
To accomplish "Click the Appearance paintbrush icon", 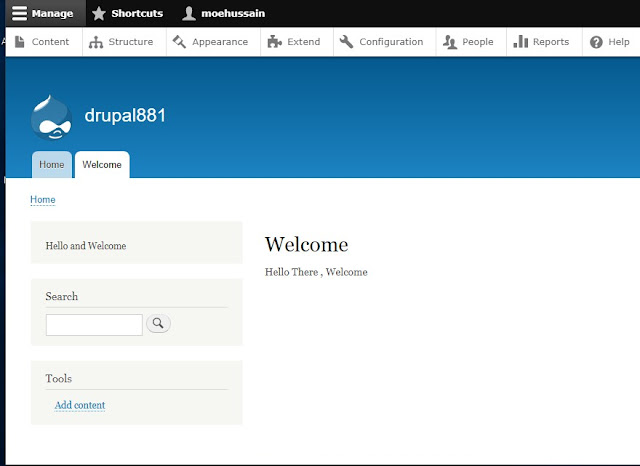I will (x=179, y=42).
